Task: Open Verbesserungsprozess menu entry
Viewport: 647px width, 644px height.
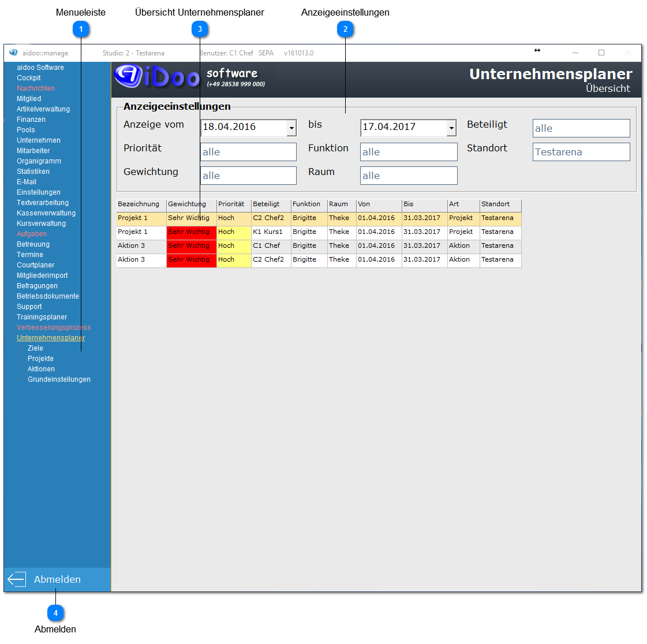Action: (54, 327)
